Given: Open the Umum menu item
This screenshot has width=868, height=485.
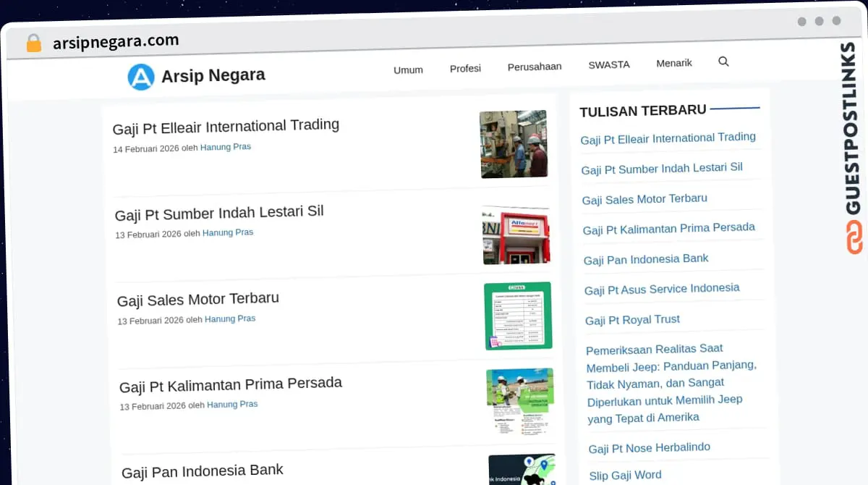Looking at the screenshot, I should pos(408,69).
